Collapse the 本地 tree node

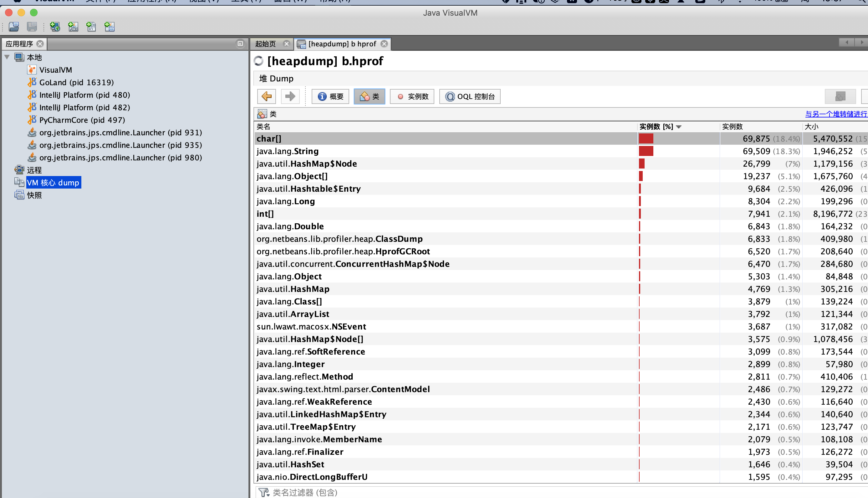pyautogui.click(x=7, y=57)
